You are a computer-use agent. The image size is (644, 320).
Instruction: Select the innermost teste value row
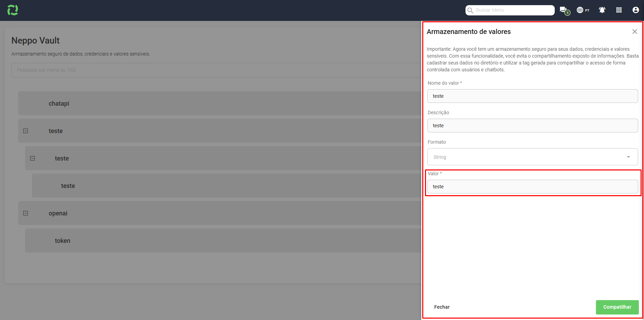pyautogui.click(x=227, y=186)
